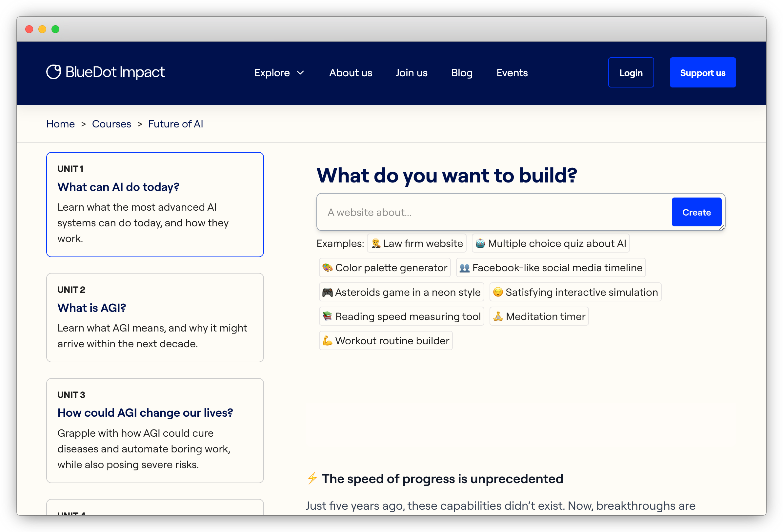The image size is (783, 532).
Task: Expand the Explore navigation dropdown
Action: pyautogui.click(x=279, y=72)
